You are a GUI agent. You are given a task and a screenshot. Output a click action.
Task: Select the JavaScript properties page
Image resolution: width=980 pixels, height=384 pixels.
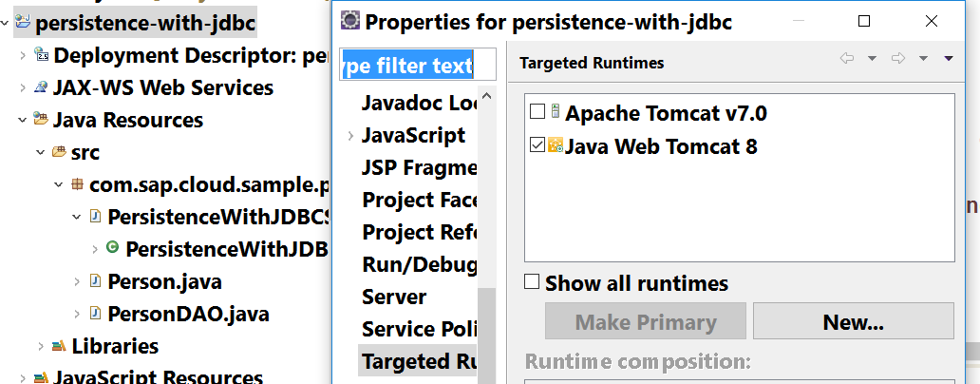(x=413, y=135)
